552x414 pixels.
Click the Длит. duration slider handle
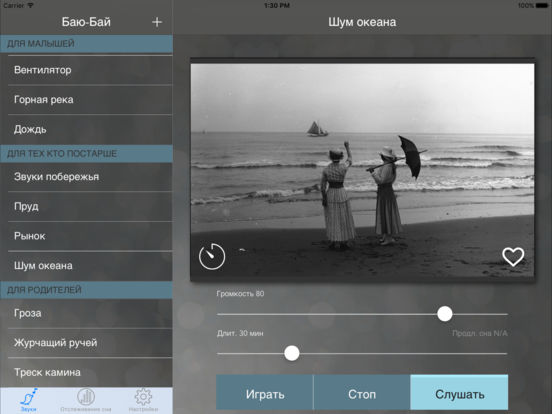tap(292, 353)
